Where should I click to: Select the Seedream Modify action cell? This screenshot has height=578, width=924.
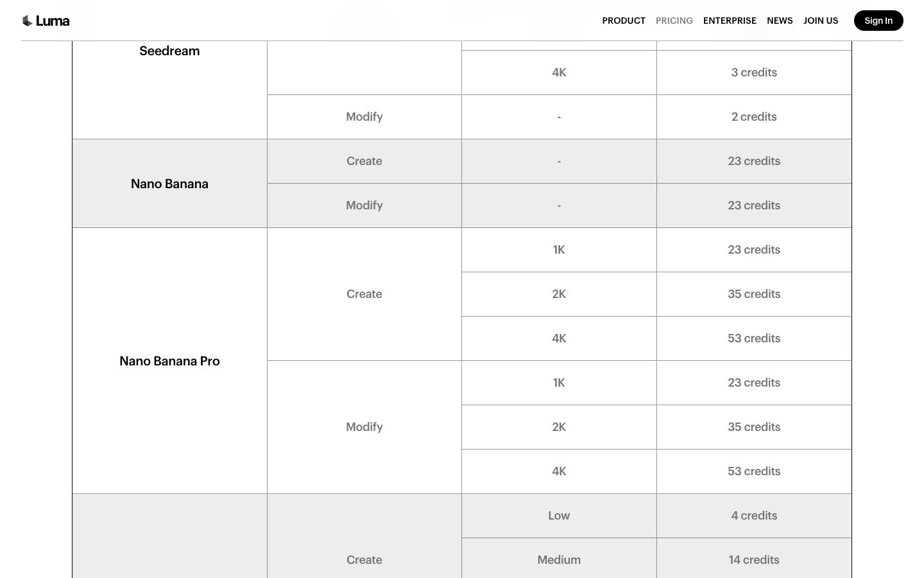364,117
